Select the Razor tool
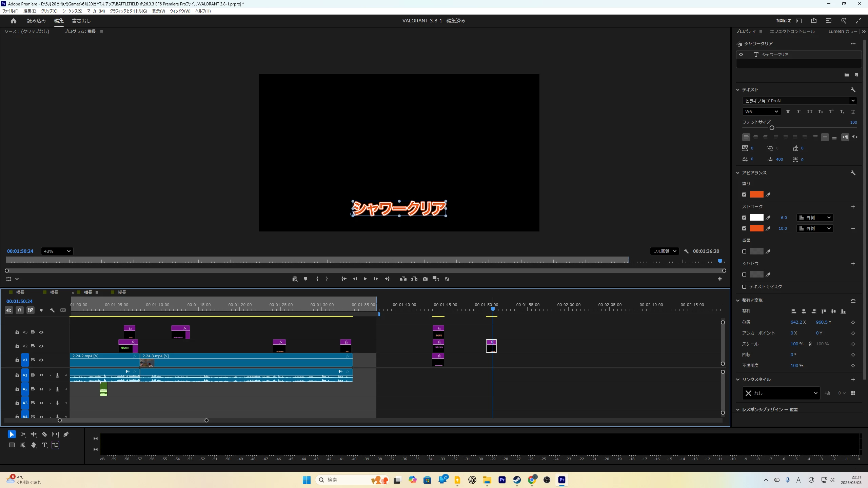The height and width of the screenshot is (488, 868). pyautogui.click(x=44, y=434)
